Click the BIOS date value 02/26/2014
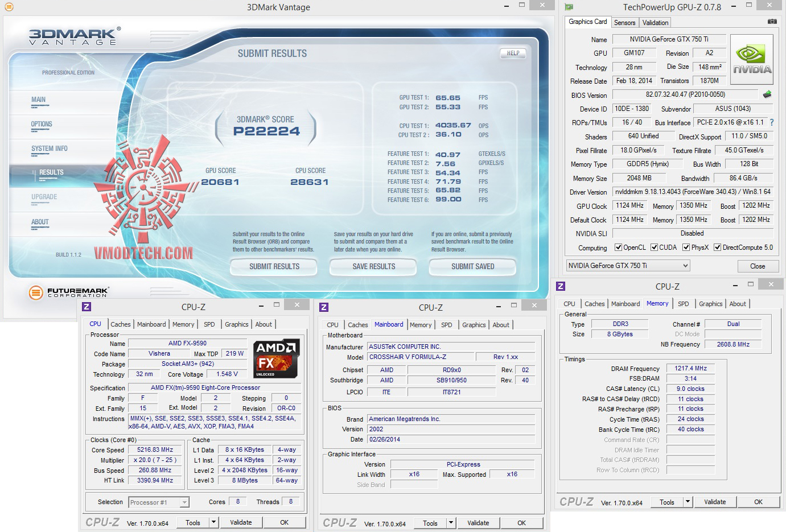The width and height of the screenshot is (786, 532). click(x=451, y=439)
